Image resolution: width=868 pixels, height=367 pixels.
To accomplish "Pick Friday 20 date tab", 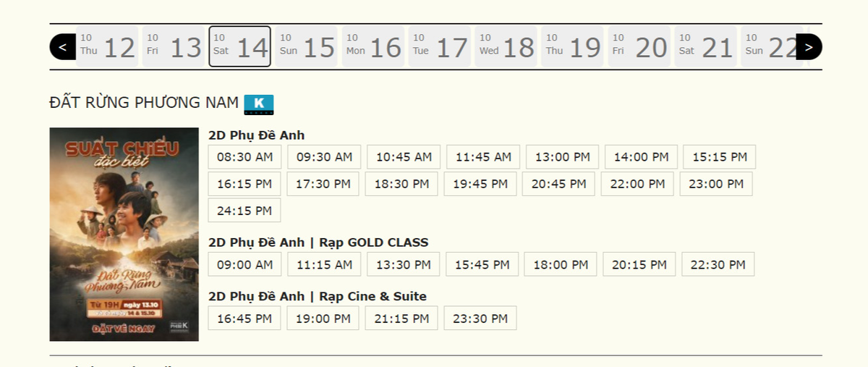I will (x=639, y=47).
